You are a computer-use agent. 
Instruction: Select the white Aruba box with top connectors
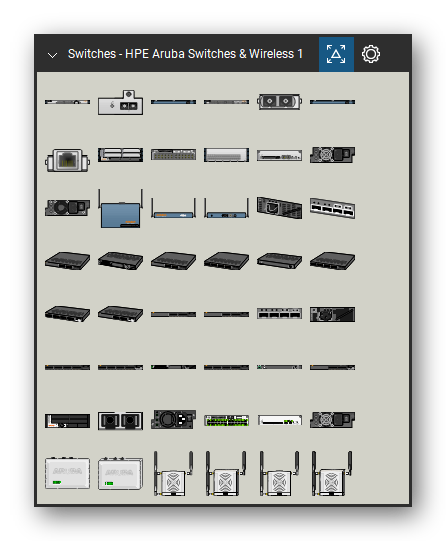(120, 473)
